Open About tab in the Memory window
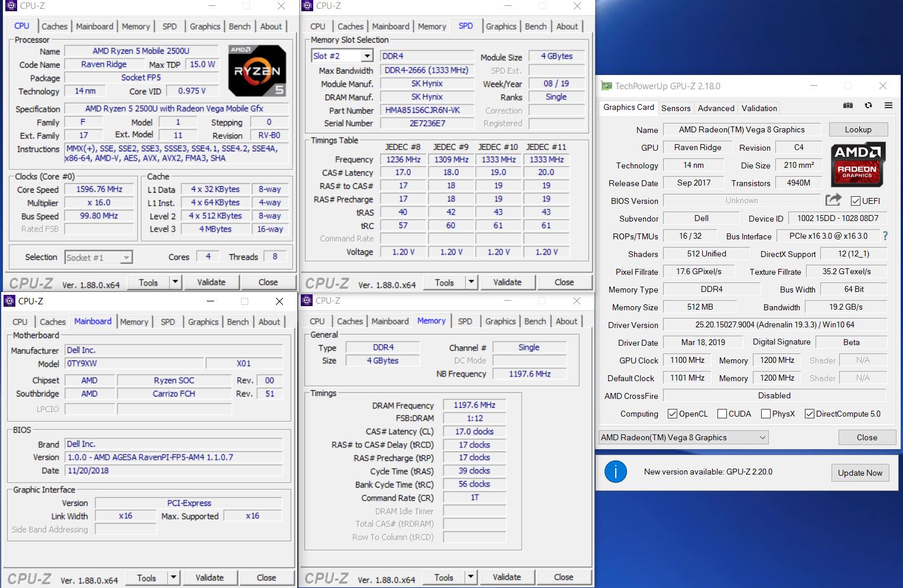This screenshot has height=588, width=903. (x=566, y=321)
